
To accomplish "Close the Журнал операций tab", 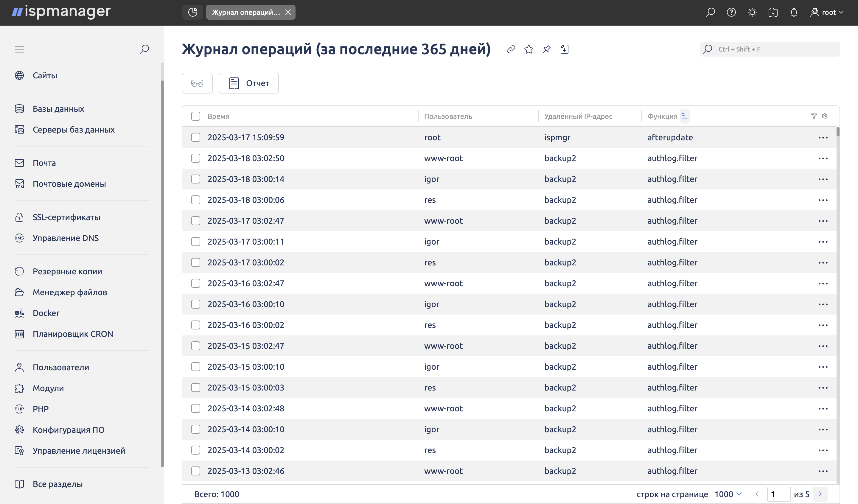I will coord(288,12).
